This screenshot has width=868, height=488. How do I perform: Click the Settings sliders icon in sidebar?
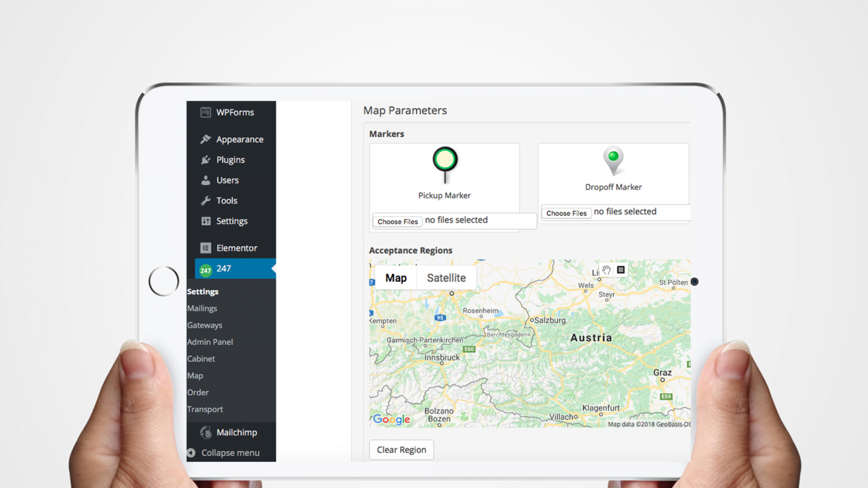coord(206,221)
